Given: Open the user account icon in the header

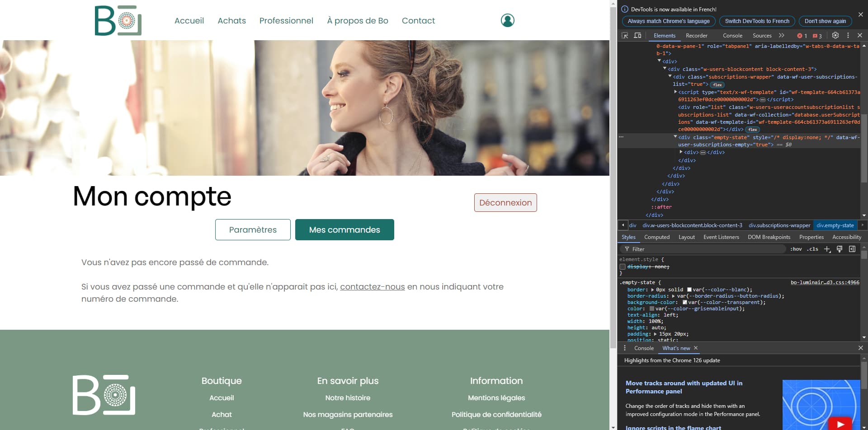Looking at the screenshot, I should click(x=508, y=20).
